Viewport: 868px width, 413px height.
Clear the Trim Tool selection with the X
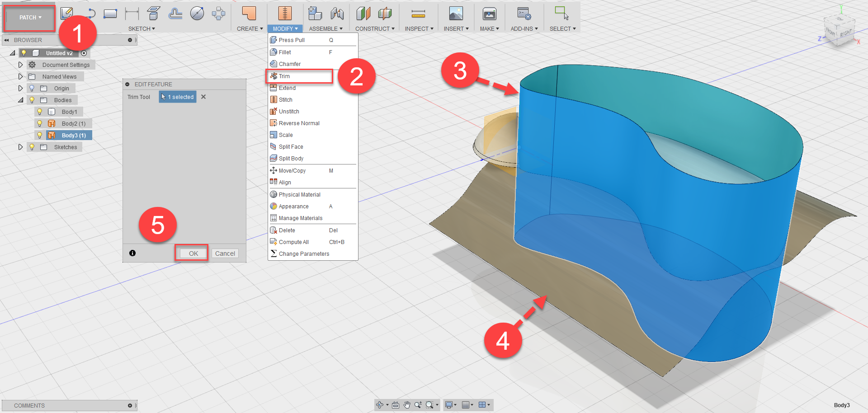click(203, 96)
